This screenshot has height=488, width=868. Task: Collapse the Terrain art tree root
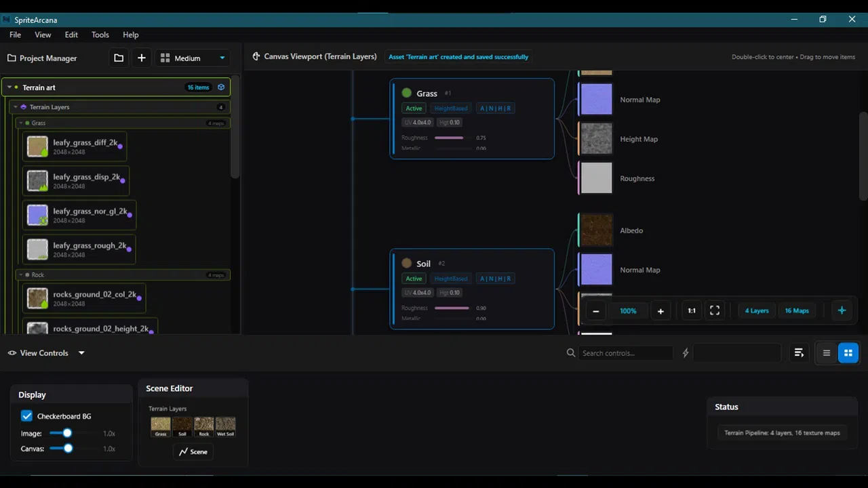(9, 87)
